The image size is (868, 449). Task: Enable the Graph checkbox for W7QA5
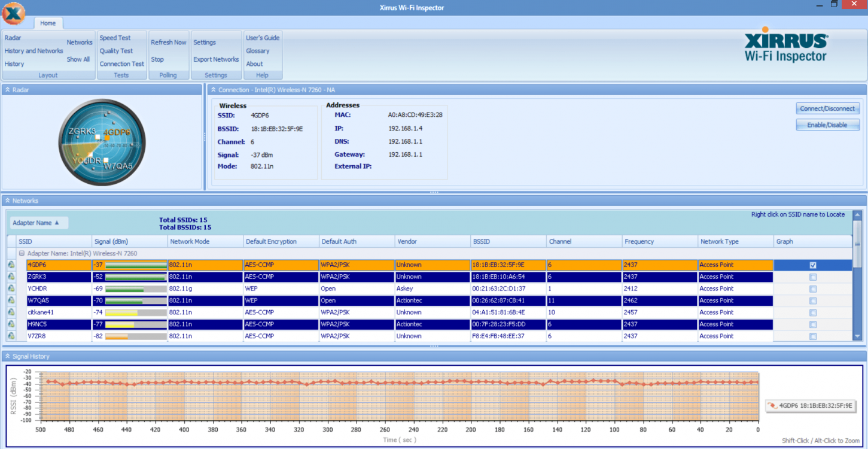[x=812, y=301]
